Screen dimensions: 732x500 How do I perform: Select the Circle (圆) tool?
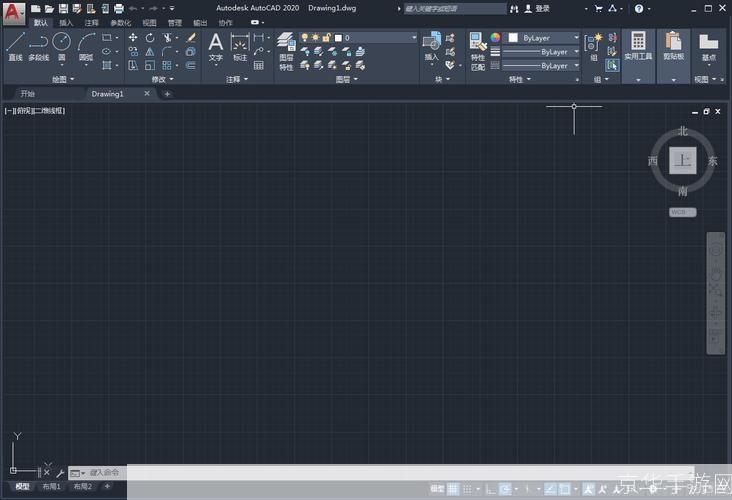pyautogui.click(x=62, y=46)
